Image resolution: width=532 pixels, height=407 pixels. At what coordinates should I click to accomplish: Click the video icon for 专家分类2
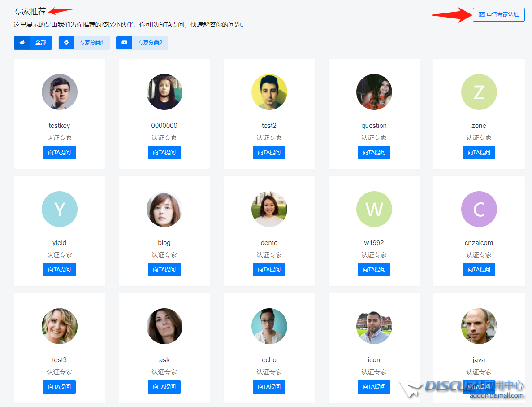[x=124, y=43]
